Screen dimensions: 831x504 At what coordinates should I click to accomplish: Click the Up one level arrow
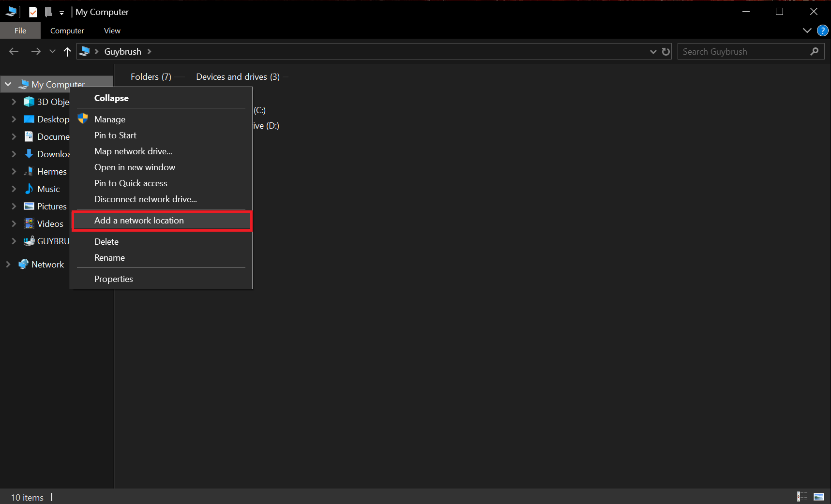pos(67,51)
